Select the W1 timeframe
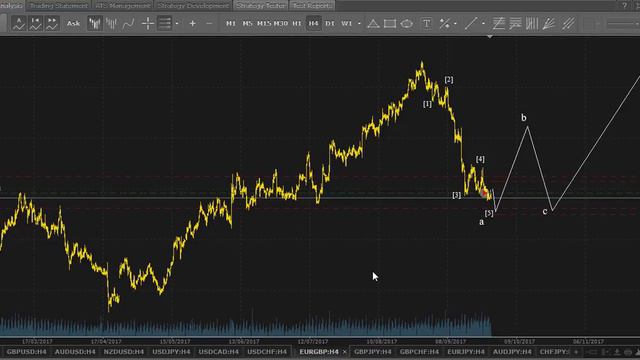The height and width of the screenshot is (360, 640). point(347,23)
